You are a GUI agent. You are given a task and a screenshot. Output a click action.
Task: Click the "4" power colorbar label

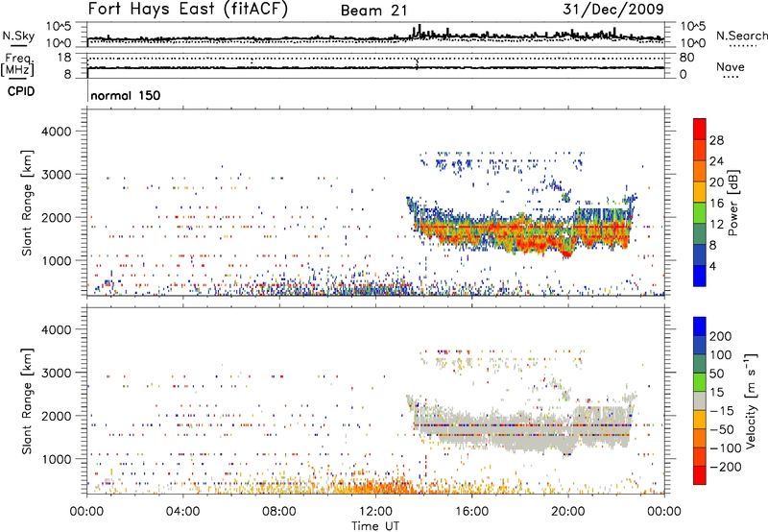pyautogui.click(x=712, y=266)
